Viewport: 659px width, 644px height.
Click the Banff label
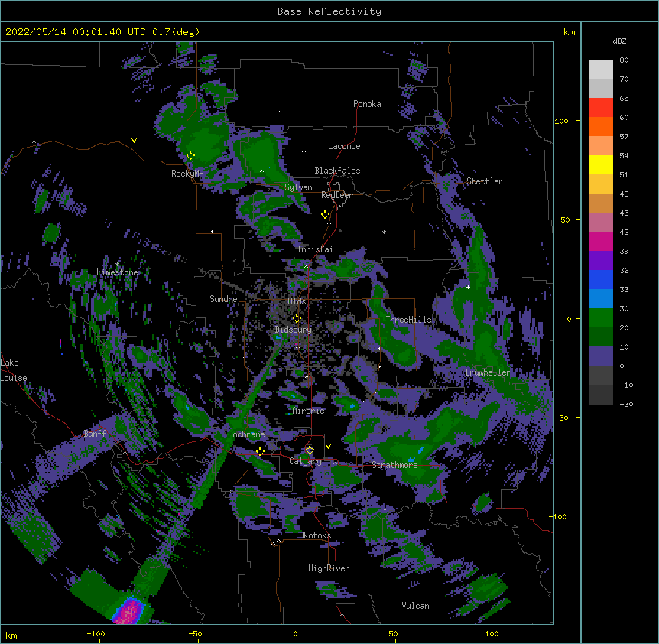[x=95, y=434]
